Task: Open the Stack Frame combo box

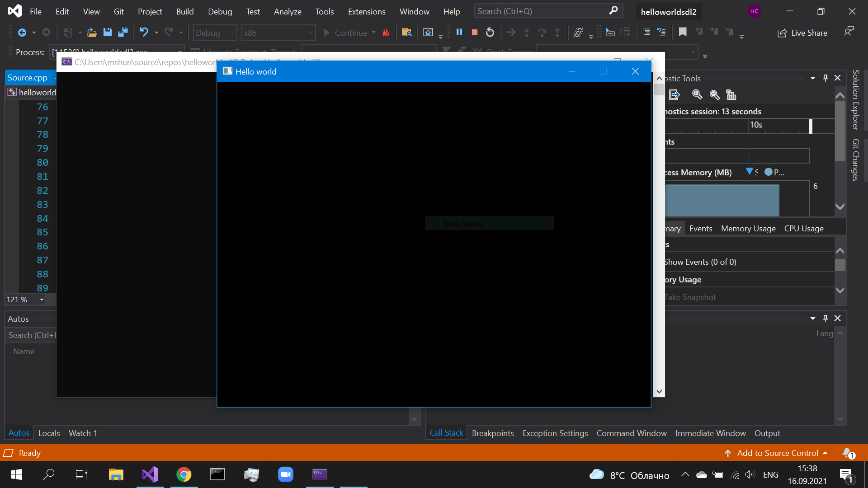Action: 617,52
